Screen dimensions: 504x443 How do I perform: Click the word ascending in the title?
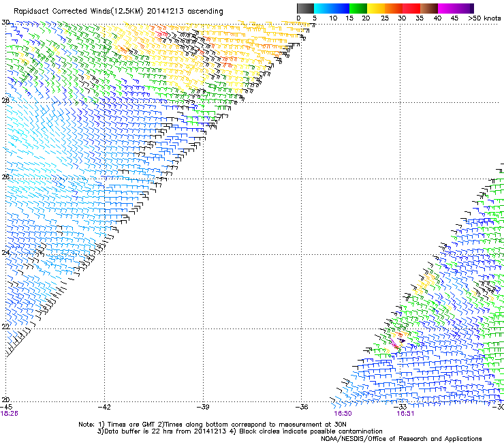click(x=205, y=12)
